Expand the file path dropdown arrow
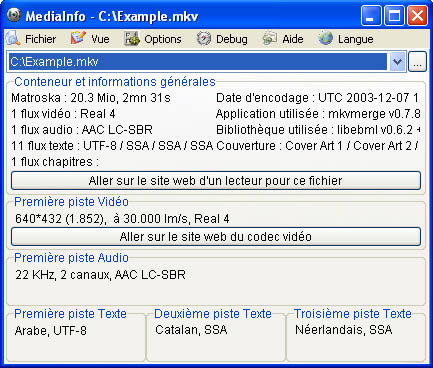This screenshot has width=433, height=368. point(397,62)
